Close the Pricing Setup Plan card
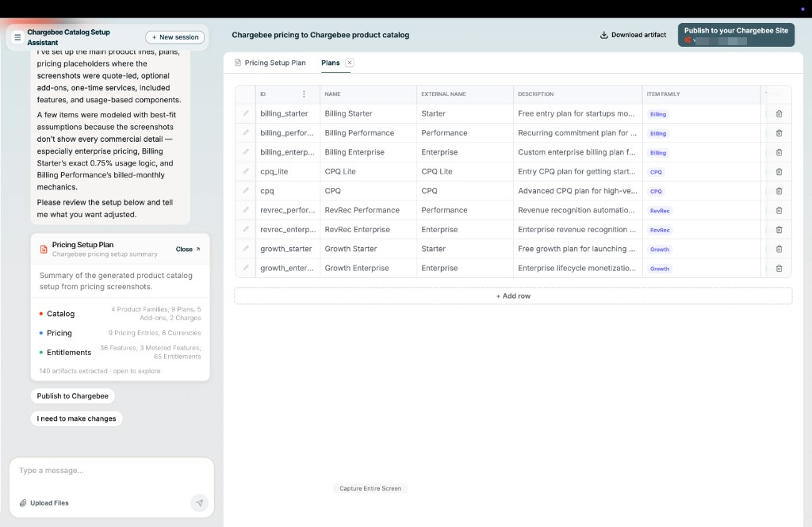The width and height of the screenshot is (812, 527). coord(188,249)
